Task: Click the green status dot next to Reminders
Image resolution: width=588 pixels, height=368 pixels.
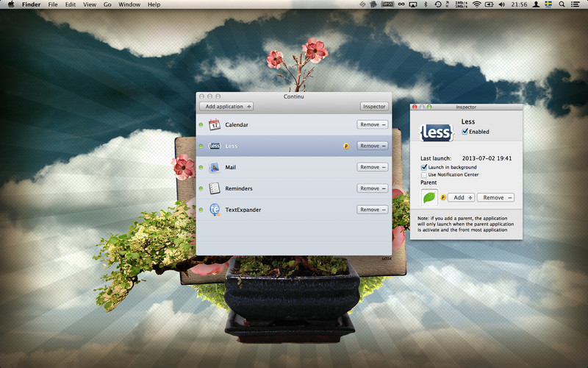Action: tap(201, 188)
